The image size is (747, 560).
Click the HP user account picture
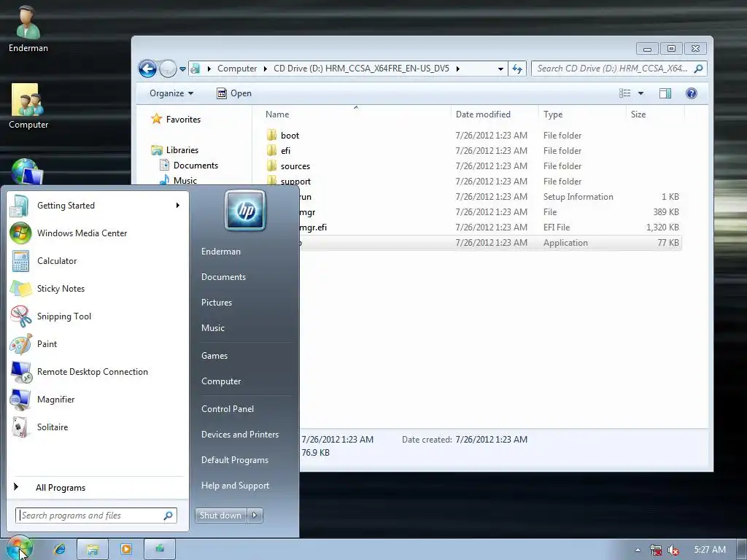[x=245, y=211]
